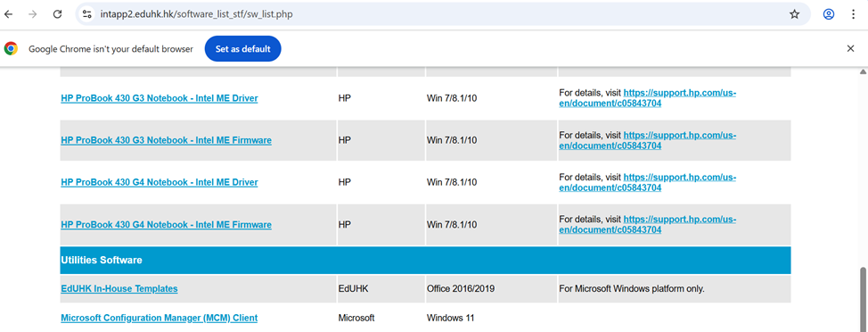Image resolution: width=868 pixels, height=332 pixels.
Task: Click the forward navigation arrow
Action: tap(33, 14)
